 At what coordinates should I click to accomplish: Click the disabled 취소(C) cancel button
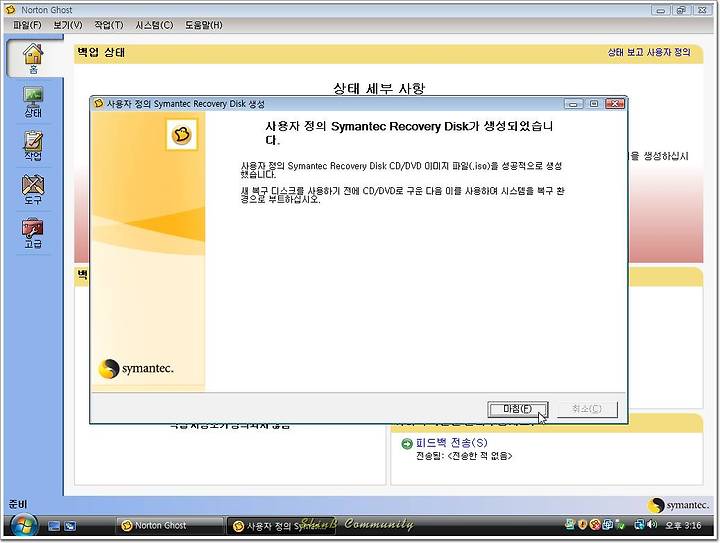[x=587, y=409]
